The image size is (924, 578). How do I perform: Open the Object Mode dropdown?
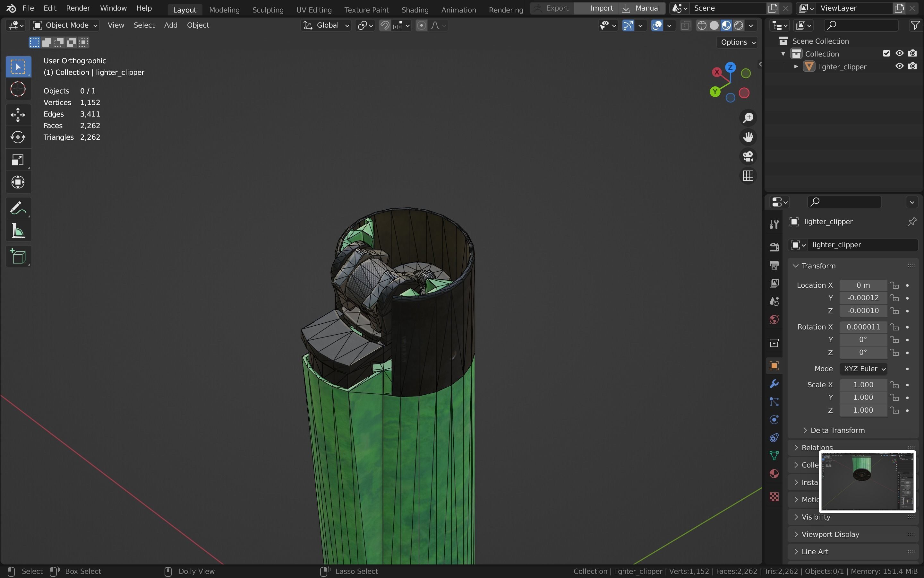(x=64, y=25)
